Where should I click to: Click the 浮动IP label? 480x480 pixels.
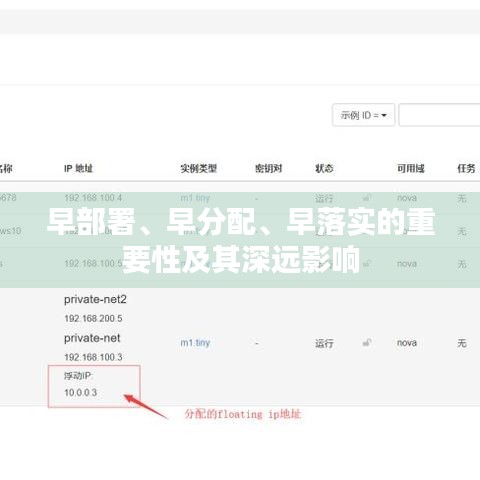coord(78,376)
